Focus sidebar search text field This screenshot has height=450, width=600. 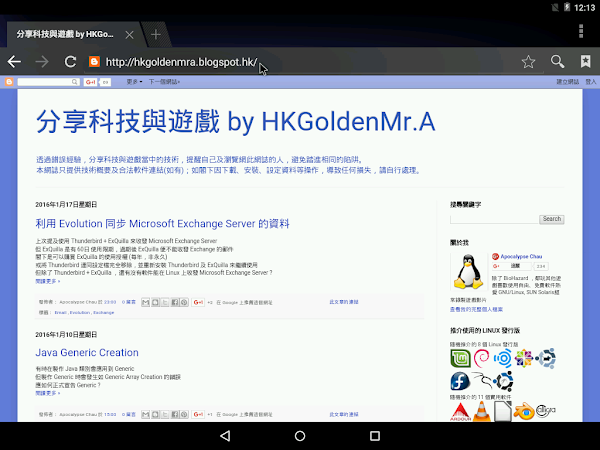click(494, 219)
